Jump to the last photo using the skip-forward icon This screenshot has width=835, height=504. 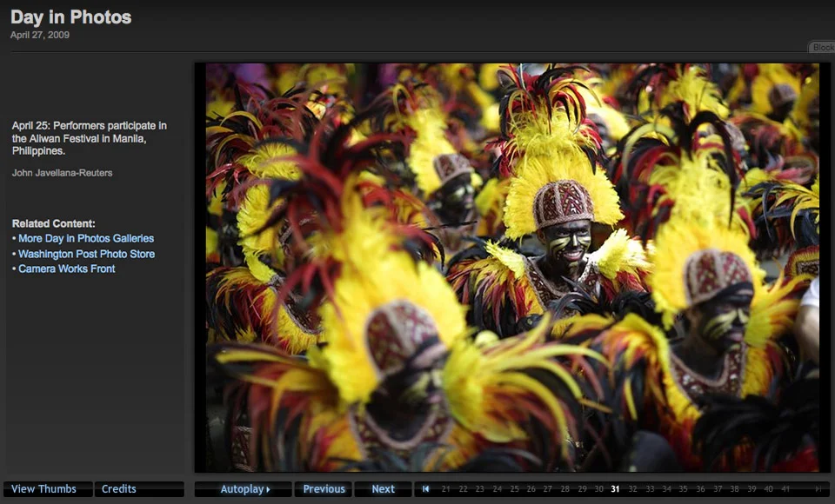818,489
